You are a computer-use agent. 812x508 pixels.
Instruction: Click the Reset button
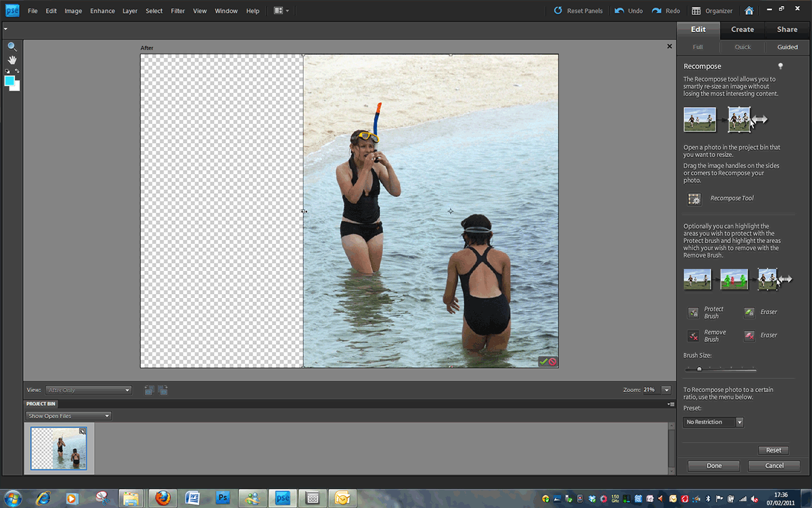pos(773,450)
